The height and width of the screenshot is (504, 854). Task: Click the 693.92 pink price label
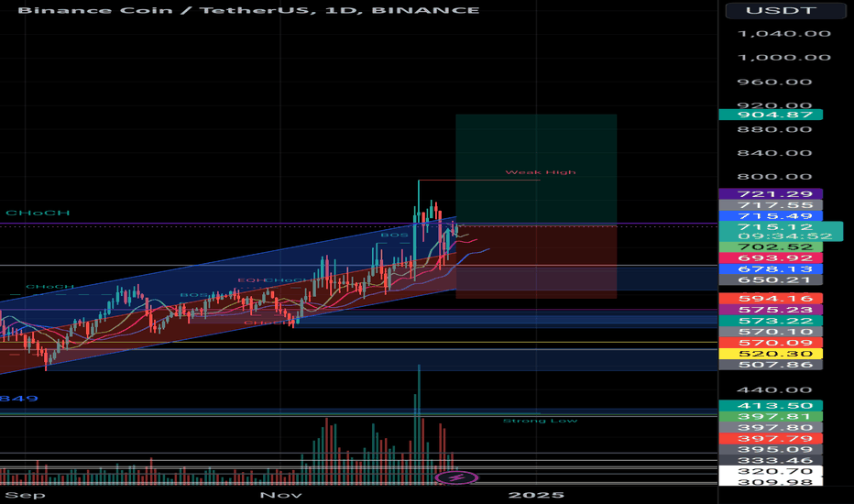[771, 257]
